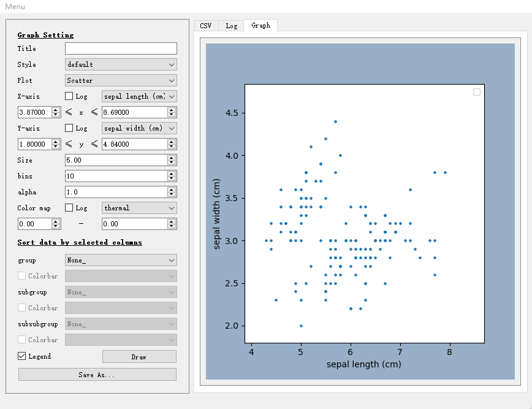Switch to the Log tab
The width and height of the screenshot is (532, 409).
(x=232, y=26)
